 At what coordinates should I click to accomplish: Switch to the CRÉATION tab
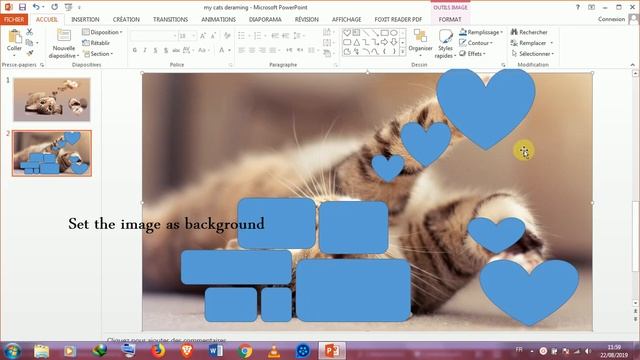click(x=126, y=19)
